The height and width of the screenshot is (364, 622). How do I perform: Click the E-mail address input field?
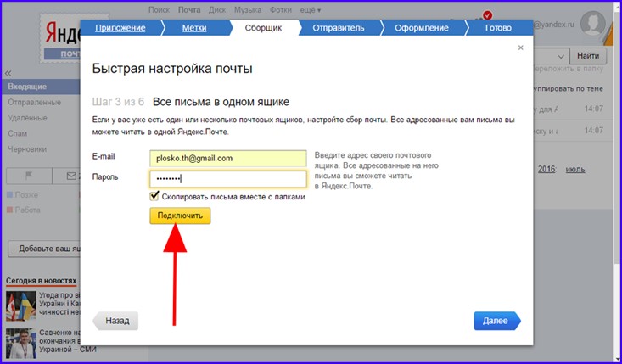[227, 158]
